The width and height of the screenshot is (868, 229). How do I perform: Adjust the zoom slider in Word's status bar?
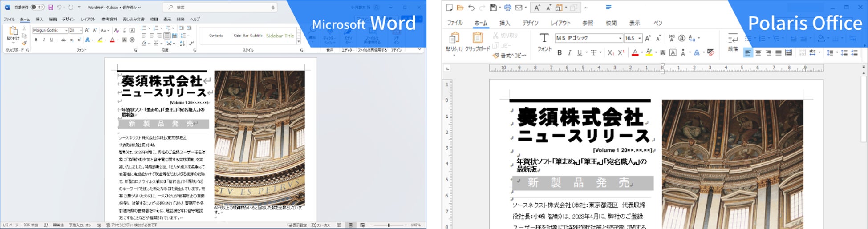(x=389, y=225)
